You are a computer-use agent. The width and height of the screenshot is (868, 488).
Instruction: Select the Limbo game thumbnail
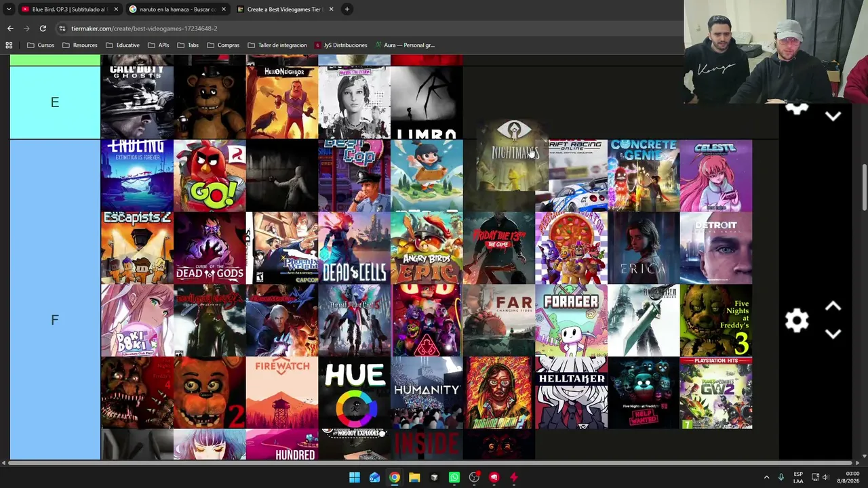click(427, 102)
